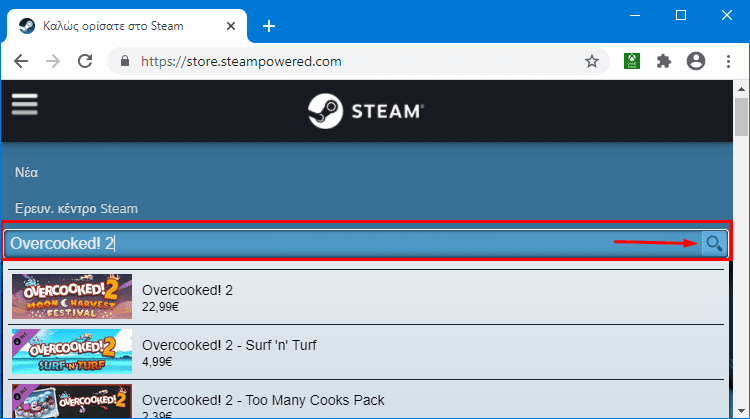Bookmark this page with star icon

591,61
